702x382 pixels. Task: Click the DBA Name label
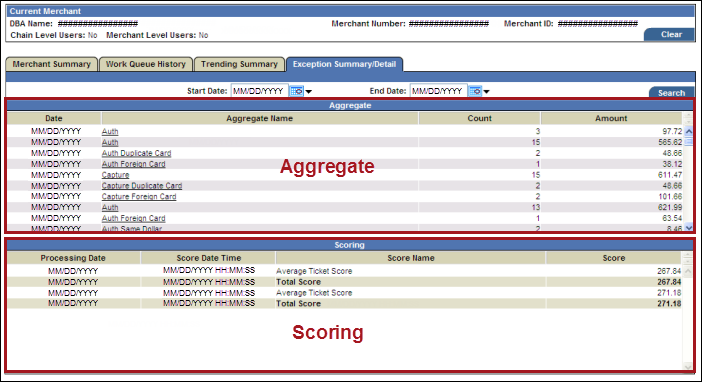(31, 23)
